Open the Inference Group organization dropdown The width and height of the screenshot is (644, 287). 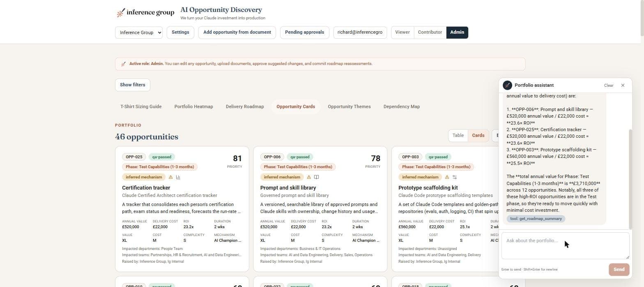(x=139, y=32)
